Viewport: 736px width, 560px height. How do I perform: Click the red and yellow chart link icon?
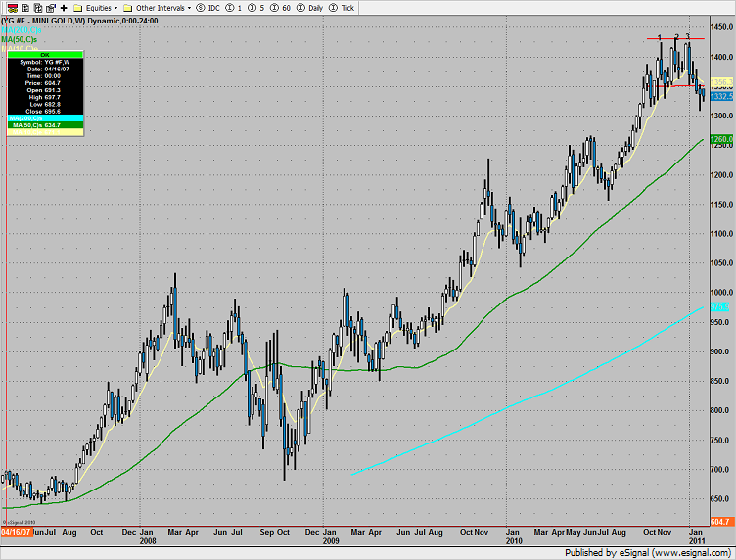point(13,8)
